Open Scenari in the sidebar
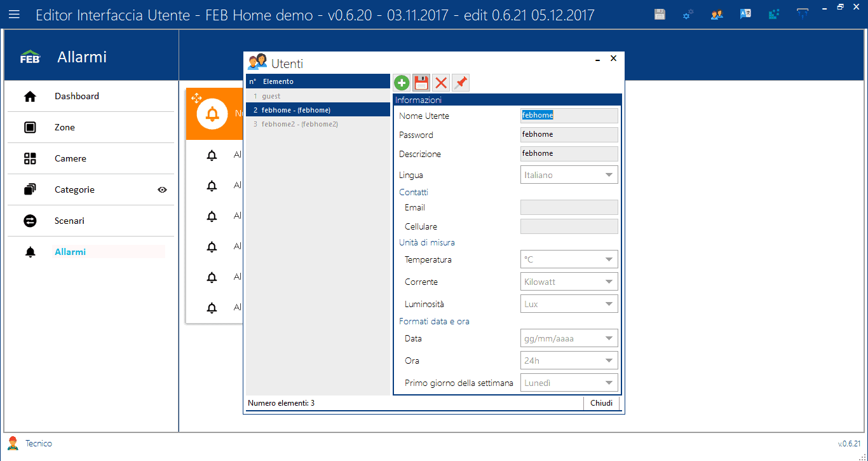 click(x=91, y=221)
